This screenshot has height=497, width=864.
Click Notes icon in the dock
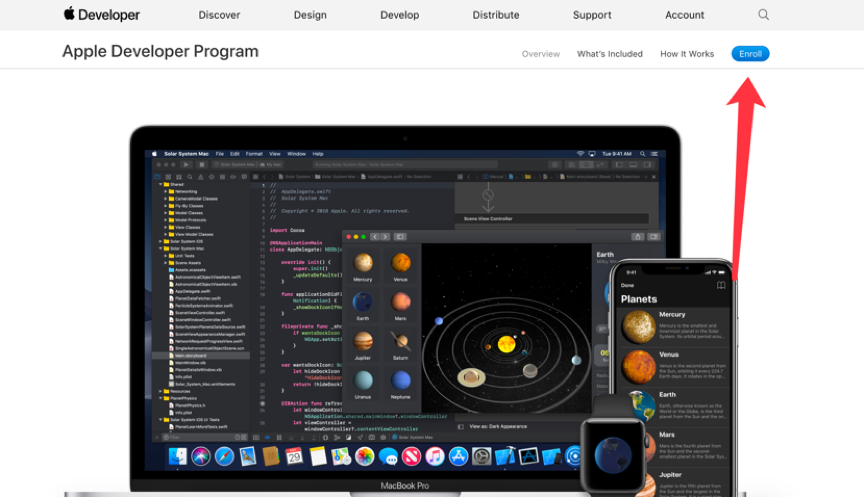pyautogui.click(x=318, y=456)
